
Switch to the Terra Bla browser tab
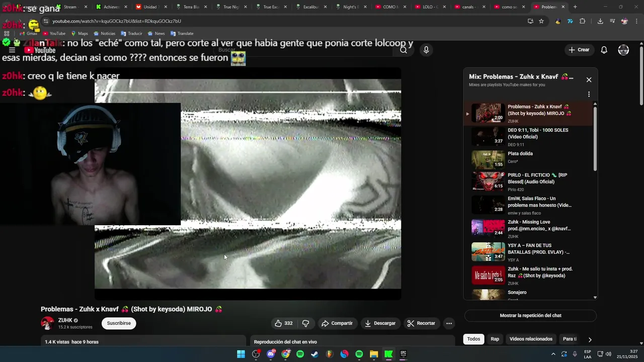tap(191, 7)
